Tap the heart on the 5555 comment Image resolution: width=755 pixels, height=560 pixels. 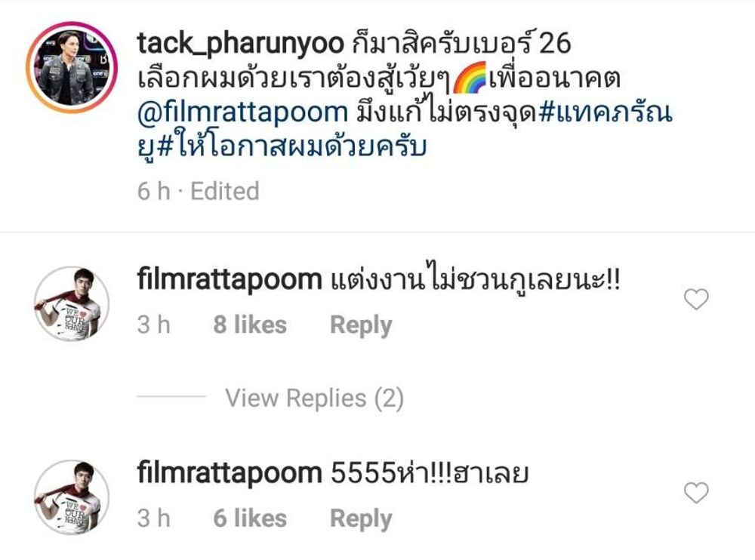click(696, 493)
